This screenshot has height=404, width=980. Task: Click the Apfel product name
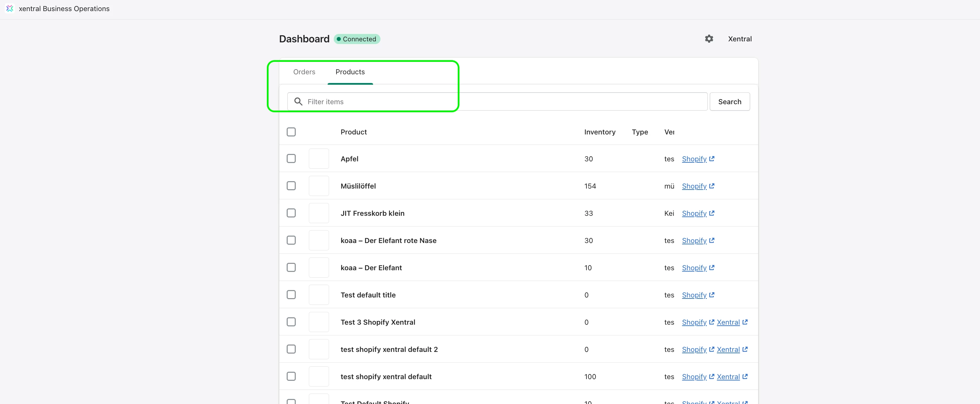click(x=349, y=159)
